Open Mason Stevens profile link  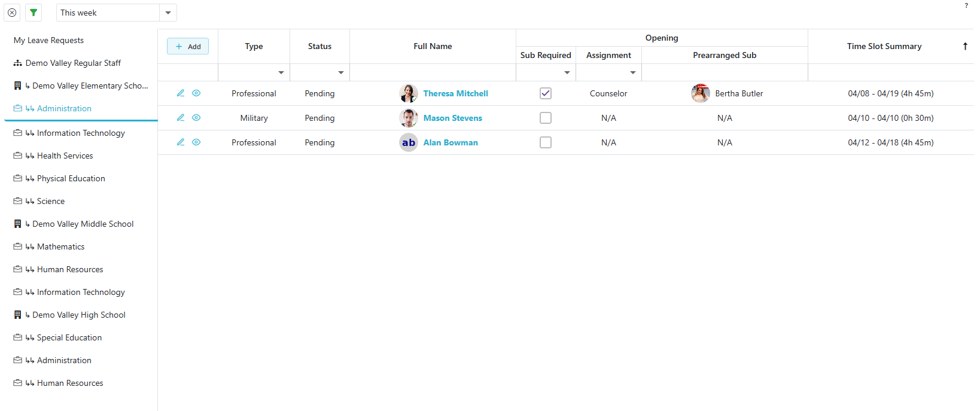452,118
